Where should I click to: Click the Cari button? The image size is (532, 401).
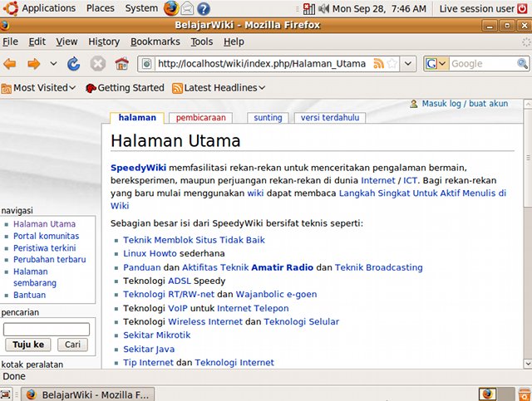click(72, 345)
